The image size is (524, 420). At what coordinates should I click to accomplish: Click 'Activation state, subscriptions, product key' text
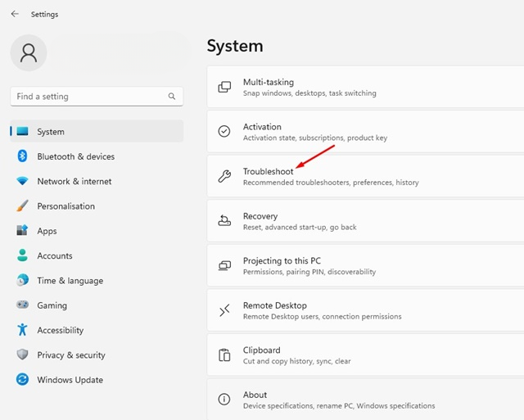[x=314, y=138]
